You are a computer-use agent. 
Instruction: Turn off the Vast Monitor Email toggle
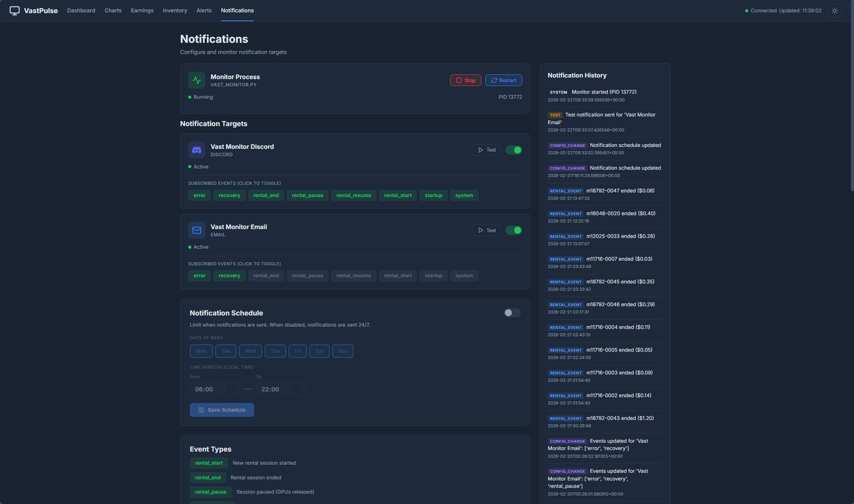[x=513, y=230]
